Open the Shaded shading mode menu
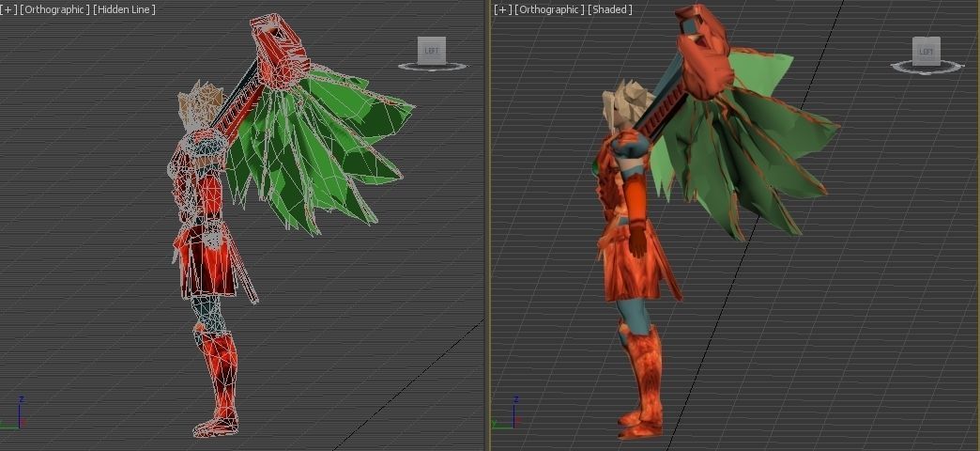The height and width of the screenshot is (451, 980). 610,9
